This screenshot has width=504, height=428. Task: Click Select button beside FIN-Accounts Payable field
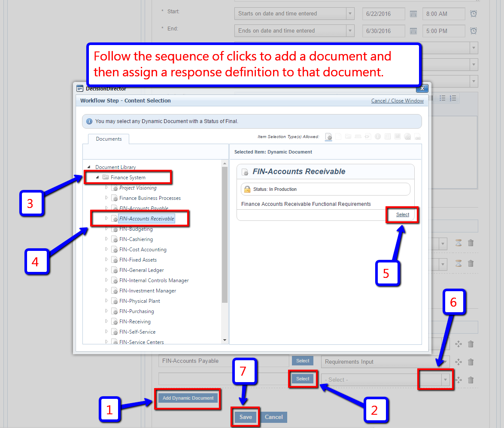click(303, 361)
